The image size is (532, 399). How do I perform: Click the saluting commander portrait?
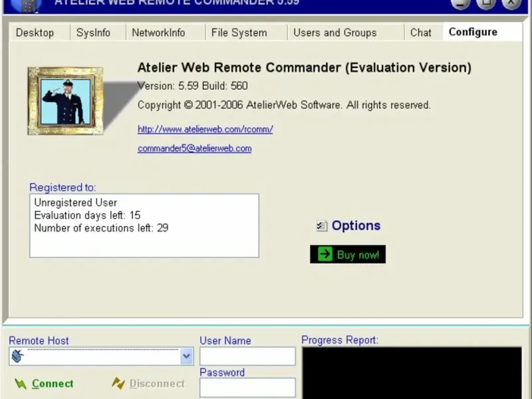[65, 101]
